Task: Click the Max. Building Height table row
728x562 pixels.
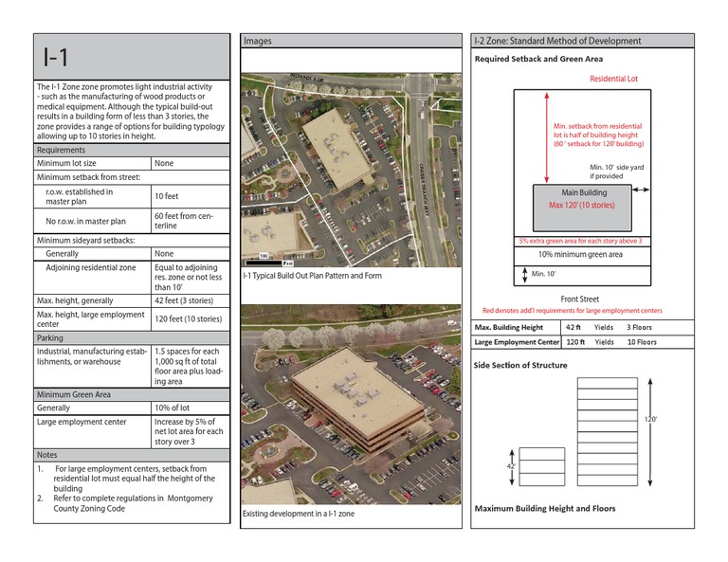Action: pos(582,327)
